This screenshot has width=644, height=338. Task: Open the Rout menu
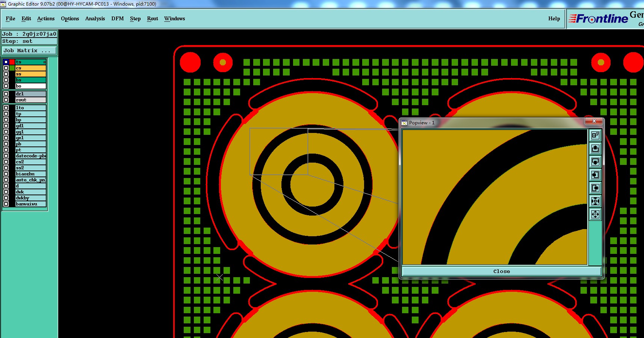coord(153,18)
